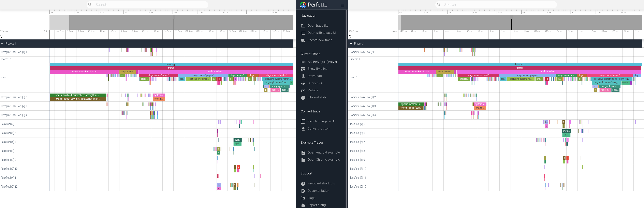Open trace file via folder icon
Screen dimensions: 644x208
(x=303, y=26)
